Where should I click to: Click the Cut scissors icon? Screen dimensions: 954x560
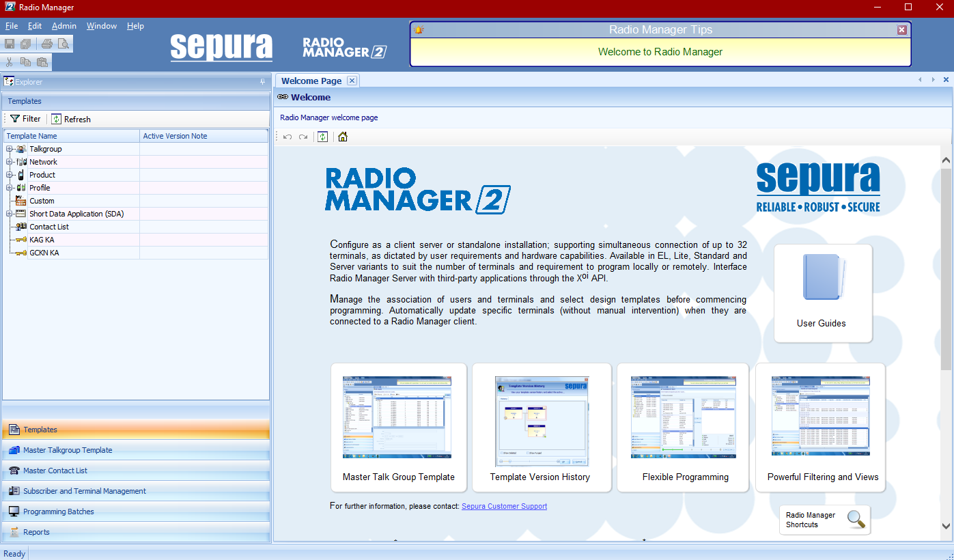(x=10, y=62)
